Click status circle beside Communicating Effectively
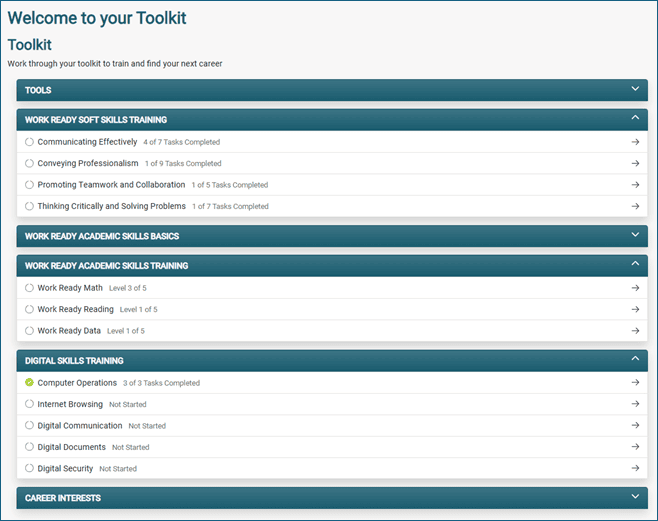 click(x=29, y=142)
